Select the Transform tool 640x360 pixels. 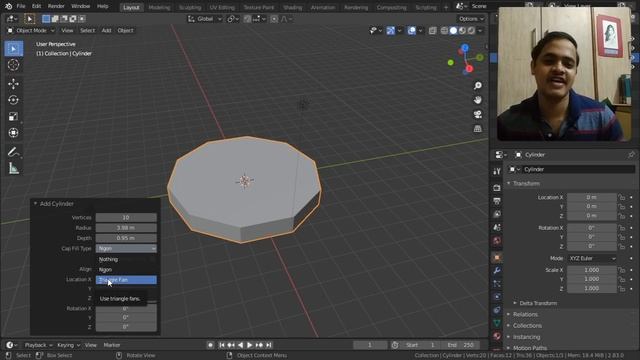point(13,133)
